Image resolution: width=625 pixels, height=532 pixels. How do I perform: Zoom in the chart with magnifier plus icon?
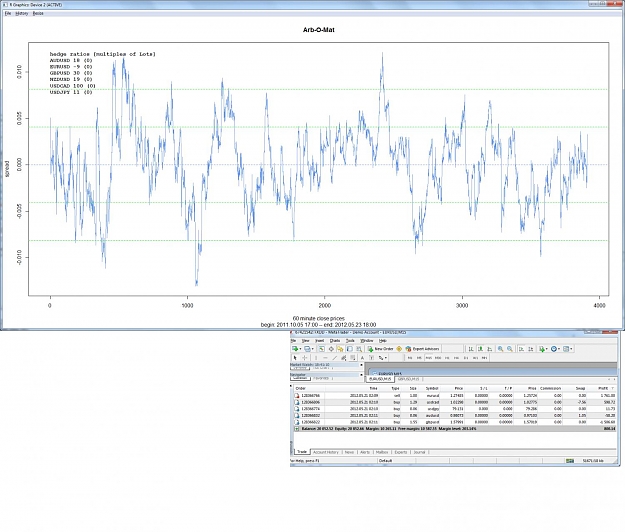pyautogui.click(x=500, y=349)
